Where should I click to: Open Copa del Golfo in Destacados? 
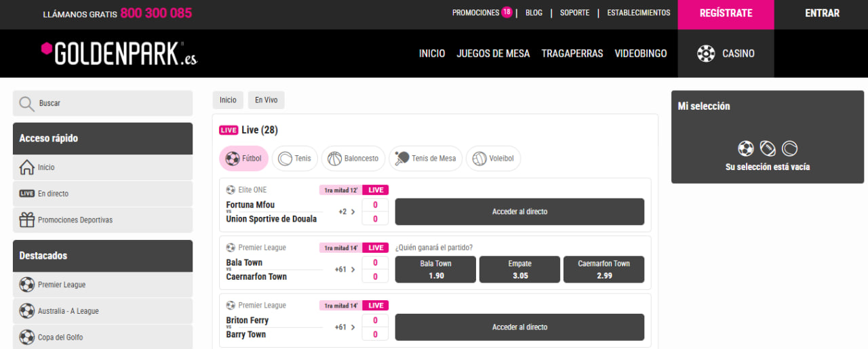coord(102,337)
